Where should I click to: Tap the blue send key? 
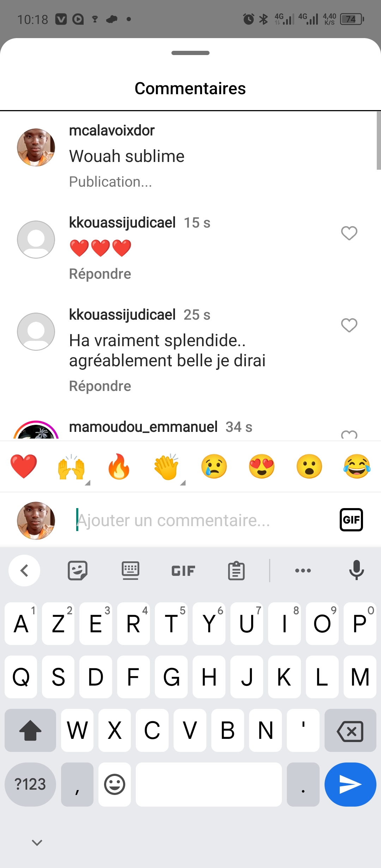[x=350, y=784]
